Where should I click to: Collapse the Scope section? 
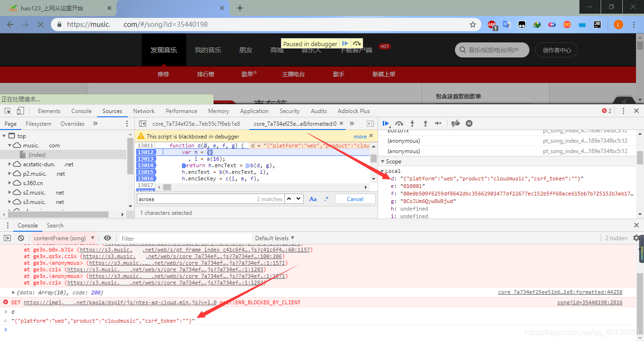tap(382, 162)
